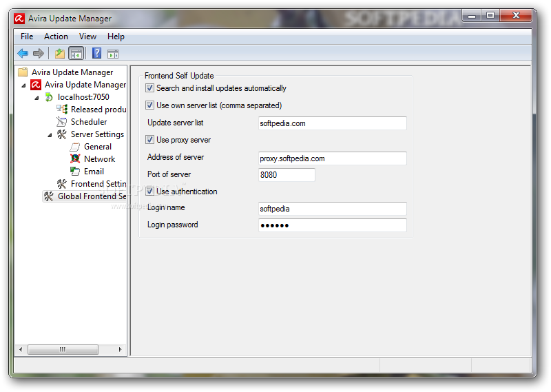The height and width of the screenshot is (392, 551).
Task: Select the Server Settings tree label
Action: coord(97,134)
